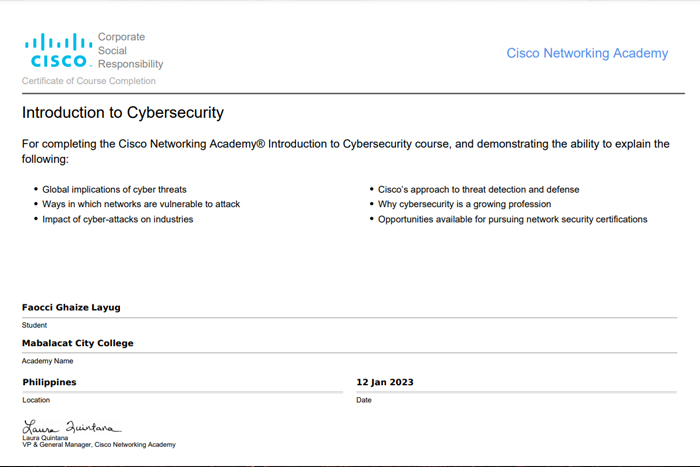This screenshot has width=700, height=467.
Task: Click the Impact of cyber-attacks on industries bullet
Action: 118,219
